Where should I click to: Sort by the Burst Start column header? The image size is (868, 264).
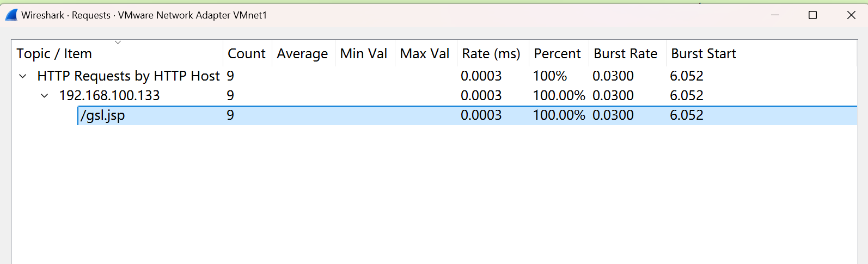point(703,54)
